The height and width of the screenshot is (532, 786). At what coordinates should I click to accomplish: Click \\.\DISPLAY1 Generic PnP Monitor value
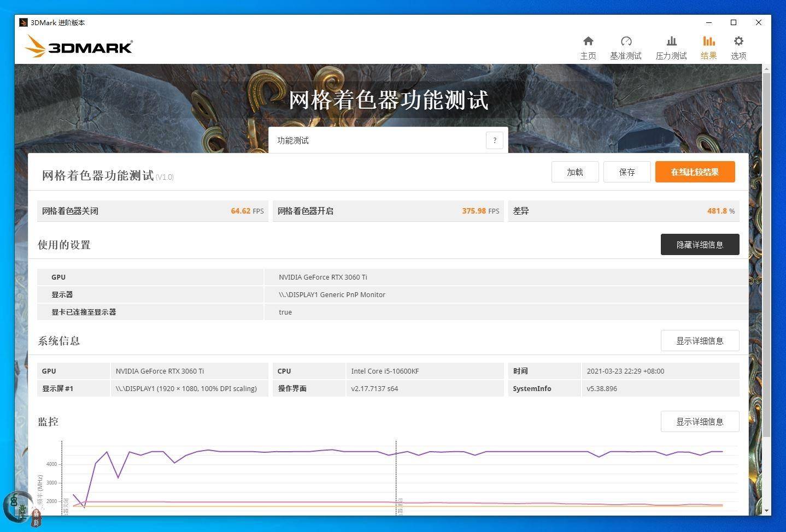point(332,294)
